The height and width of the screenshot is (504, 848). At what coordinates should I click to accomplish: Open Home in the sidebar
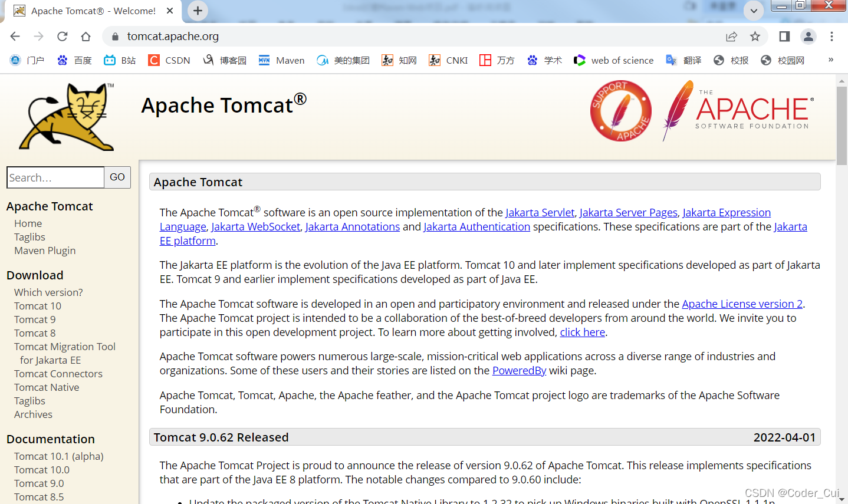pos(28,223)
